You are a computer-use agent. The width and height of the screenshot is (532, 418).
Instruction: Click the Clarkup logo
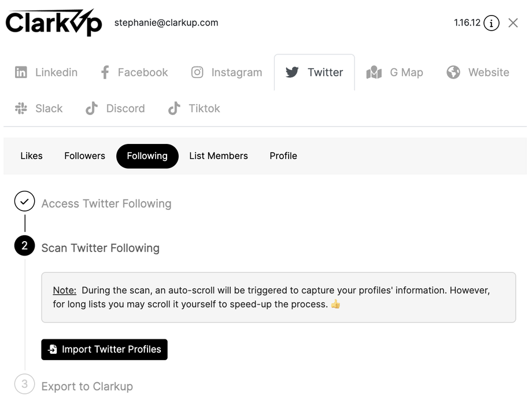coord(54,23)
